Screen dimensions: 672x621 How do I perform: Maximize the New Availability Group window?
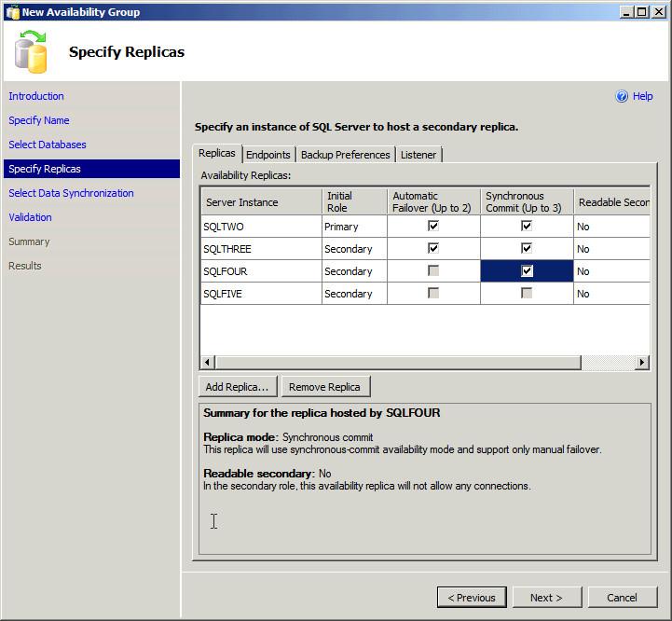(642, 12)
